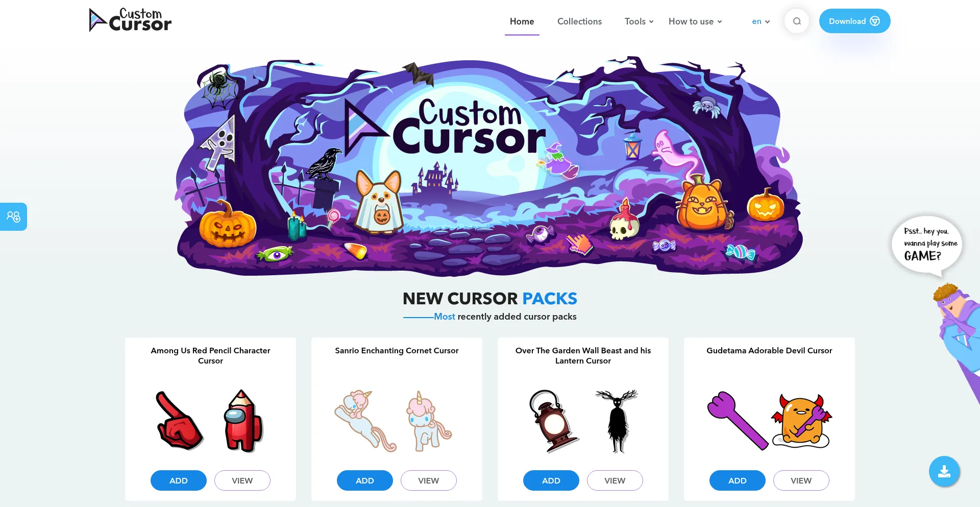The image size is (980, 507).
Task: Click the Halloween Custom Cursor banner
Action: 489,166
